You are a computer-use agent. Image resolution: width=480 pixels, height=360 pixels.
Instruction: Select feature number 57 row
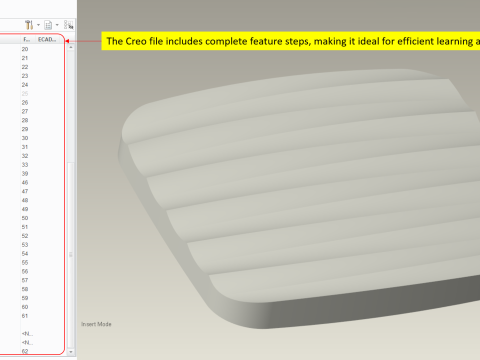25,280
